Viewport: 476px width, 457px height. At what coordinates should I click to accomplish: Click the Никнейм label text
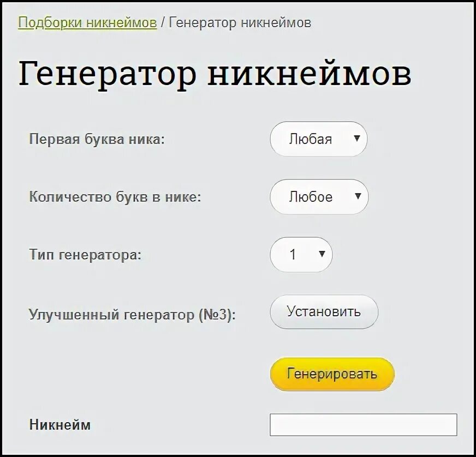coord(60,425)
